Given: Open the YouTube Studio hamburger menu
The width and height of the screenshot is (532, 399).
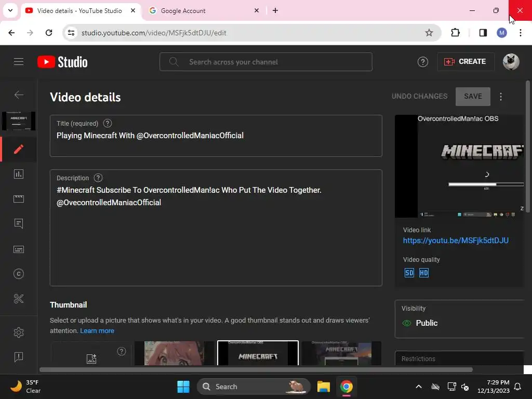Looking at the screenshot, I should coord(19,62).
